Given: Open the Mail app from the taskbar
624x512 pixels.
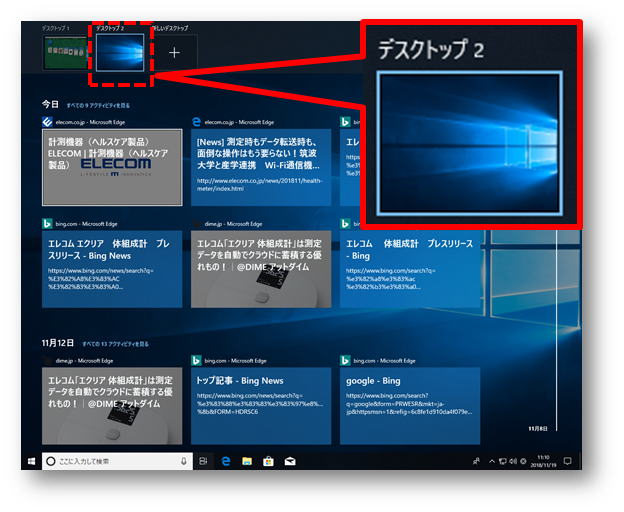Looking at the screenshot, I should [x=290, y=461].
